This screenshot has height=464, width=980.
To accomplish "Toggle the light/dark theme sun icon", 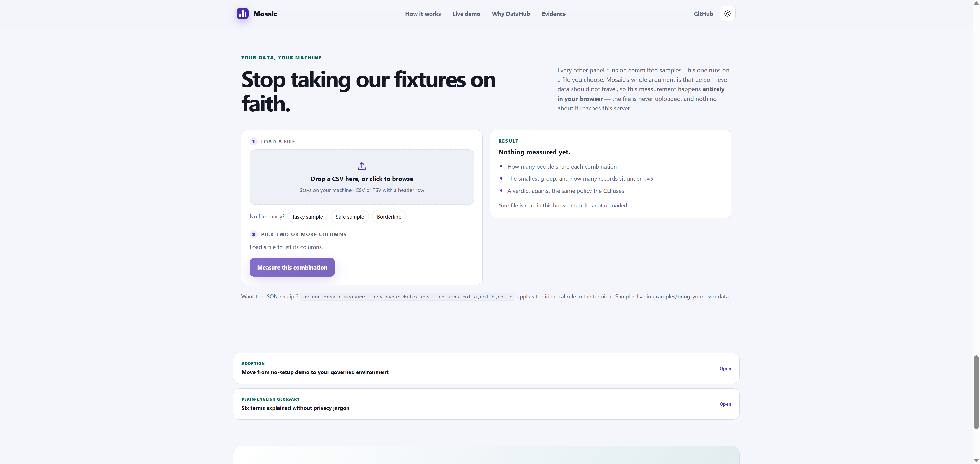I will (727, 14).
